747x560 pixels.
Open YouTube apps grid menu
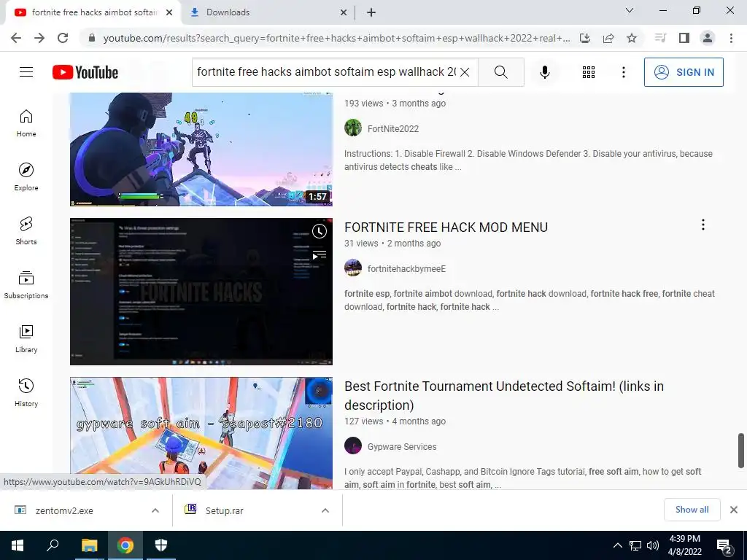pyautogui.click(x=589, y=72)
